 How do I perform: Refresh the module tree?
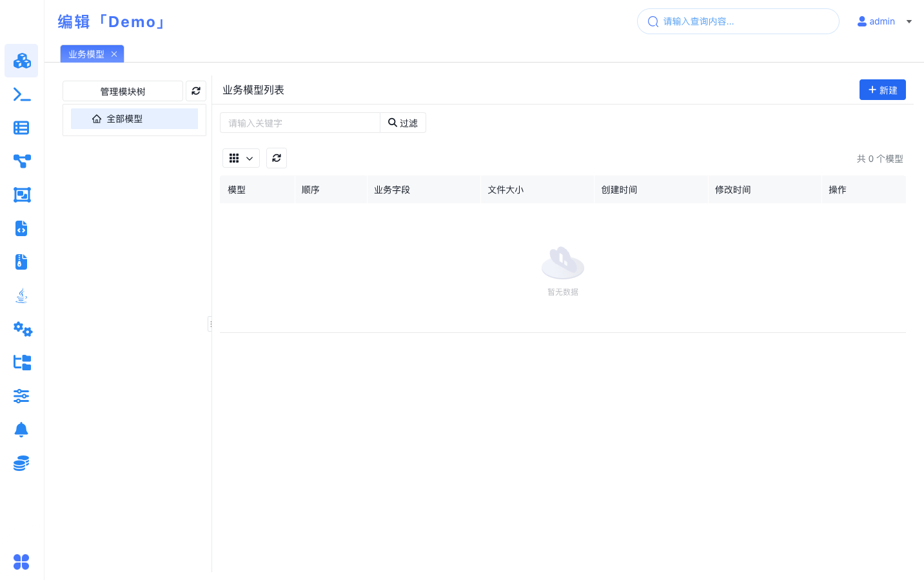pos(196,91)
